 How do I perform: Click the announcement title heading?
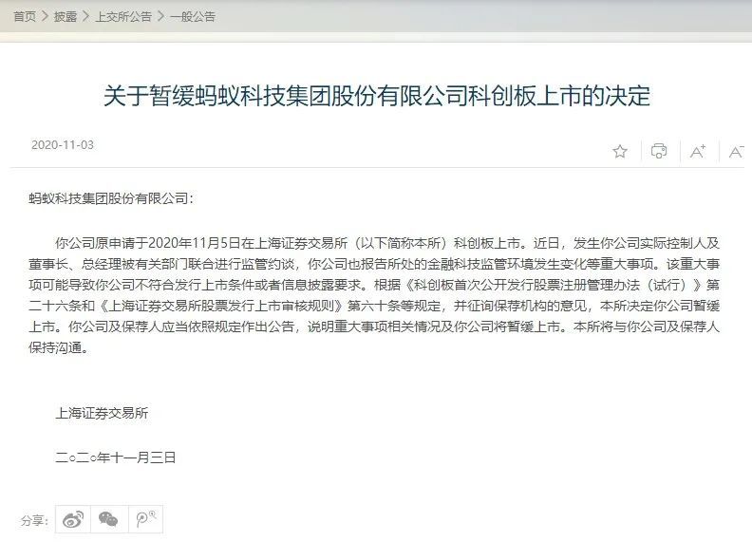377,96
